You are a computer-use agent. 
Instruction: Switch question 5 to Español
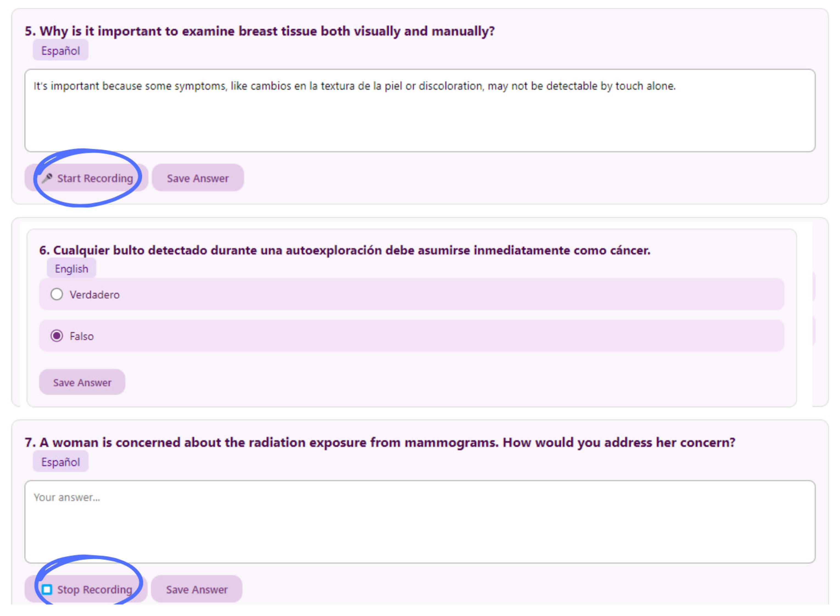coord(60,51)
